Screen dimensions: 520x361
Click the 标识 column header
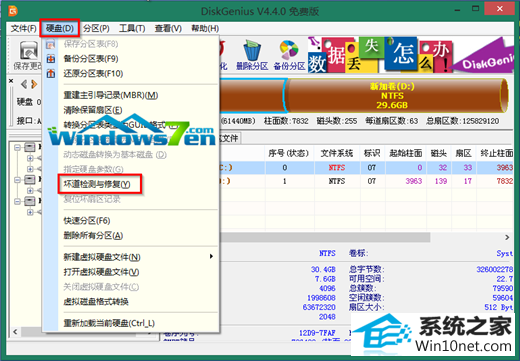pos(372,153)
